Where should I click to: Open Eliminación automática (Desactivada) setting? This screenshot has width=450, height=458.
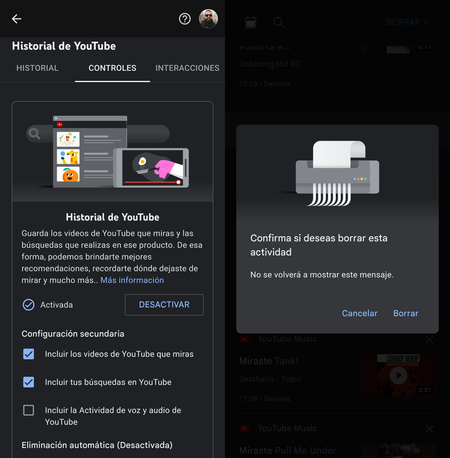97,445
